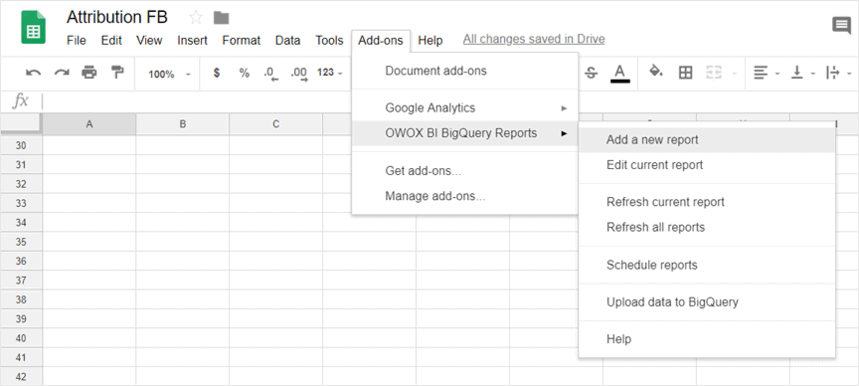Select column A header
Viewport: 859px width, 386px height.
click(89, 124)
